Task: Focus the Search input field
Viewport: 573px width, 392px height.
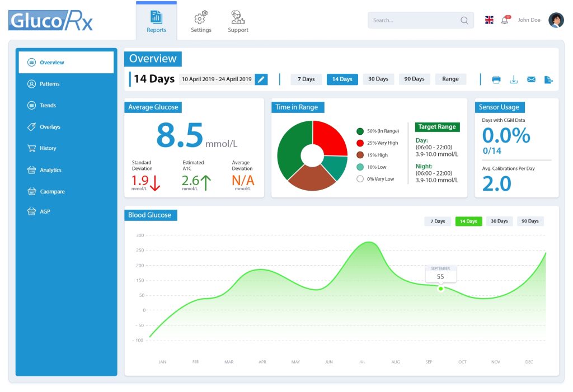Action: [421, 20]
